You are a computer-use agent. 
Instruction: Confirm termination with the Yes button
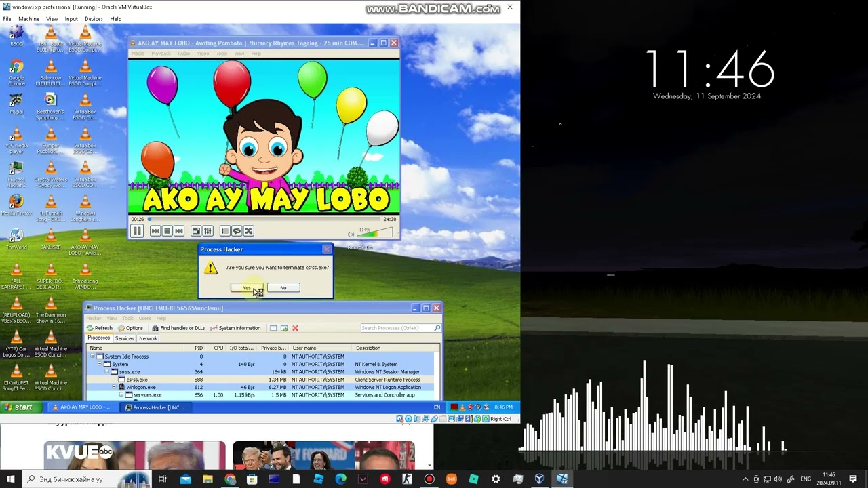(247, 288)
